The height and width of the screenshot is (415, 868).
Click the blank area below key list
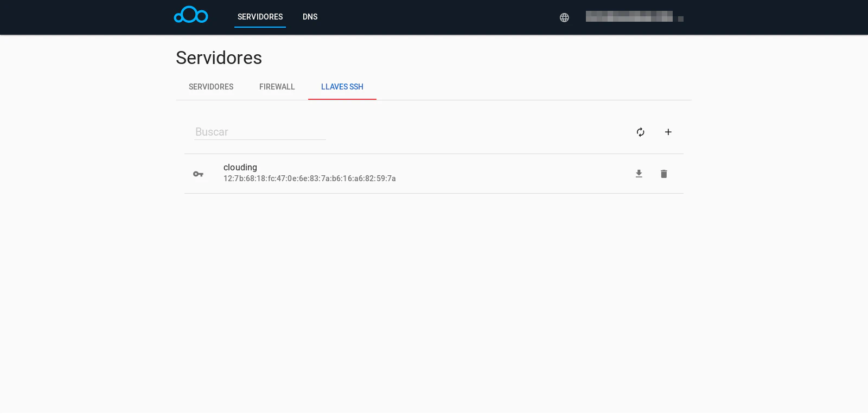(x=434, y=298)
